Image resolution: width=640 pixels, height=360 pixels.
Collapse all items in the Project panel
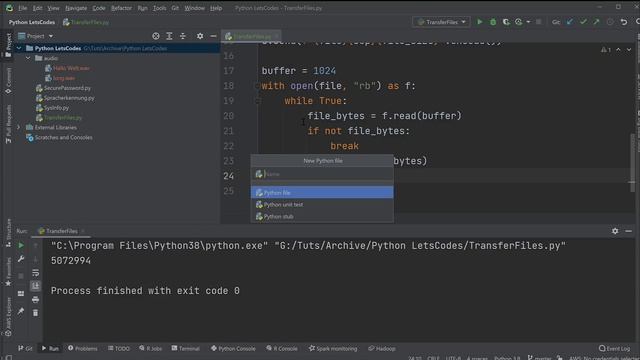tap(182, 36)
